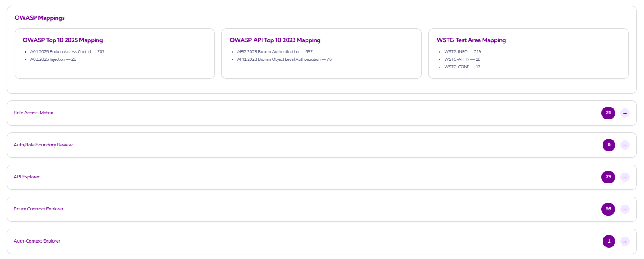Click A01:2025 Broken Access Control entry
Screen dimensions: 644x259
67,52
